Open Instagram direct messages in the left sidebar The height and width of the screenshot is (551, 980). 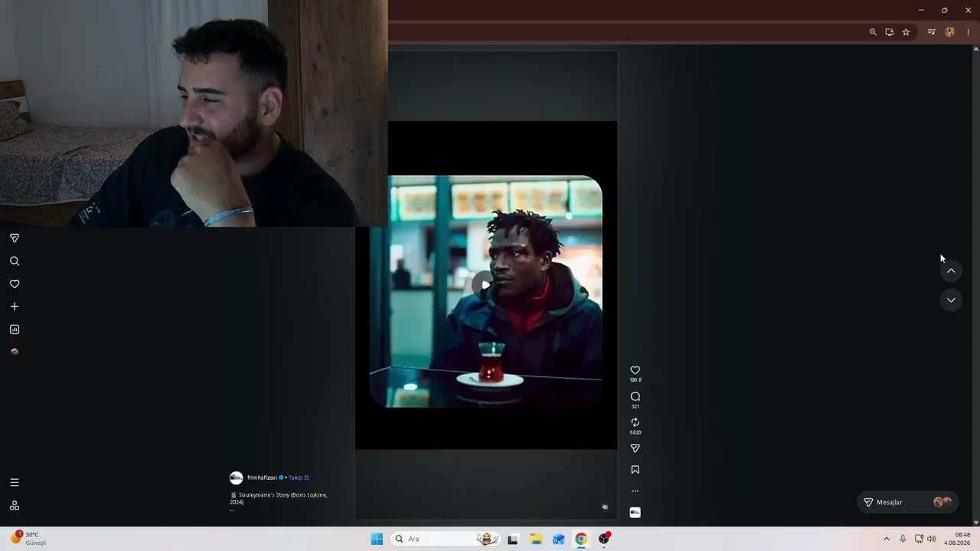pos(15,238)
